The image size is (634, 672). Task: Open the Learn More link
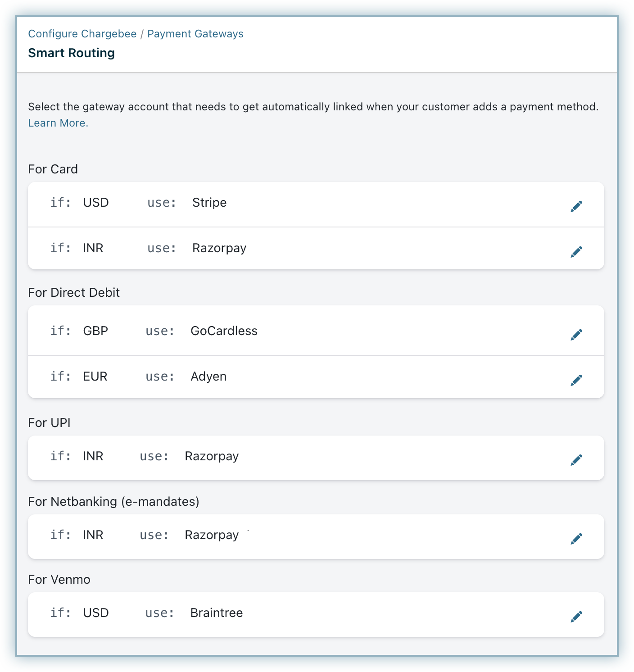(x=58, y=123)
